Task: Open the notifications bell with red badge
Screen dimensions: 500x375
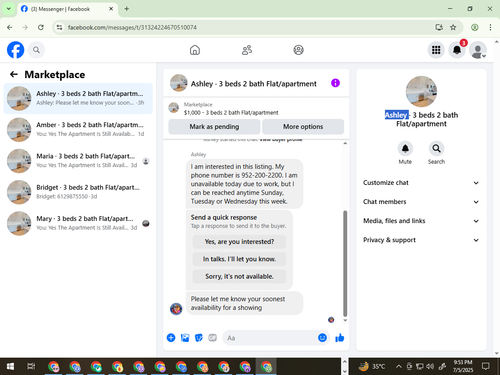Action: click(x=457, y=50)
